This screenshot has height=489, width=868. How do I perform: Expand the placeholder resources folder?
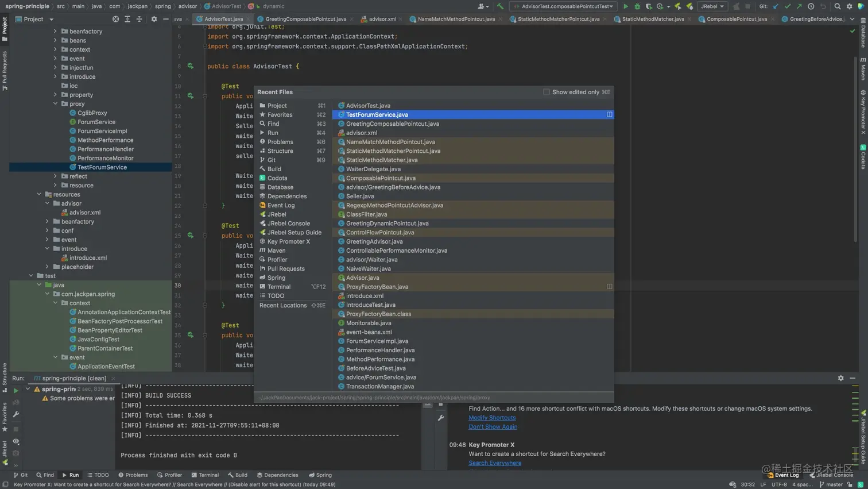[48, 267]
